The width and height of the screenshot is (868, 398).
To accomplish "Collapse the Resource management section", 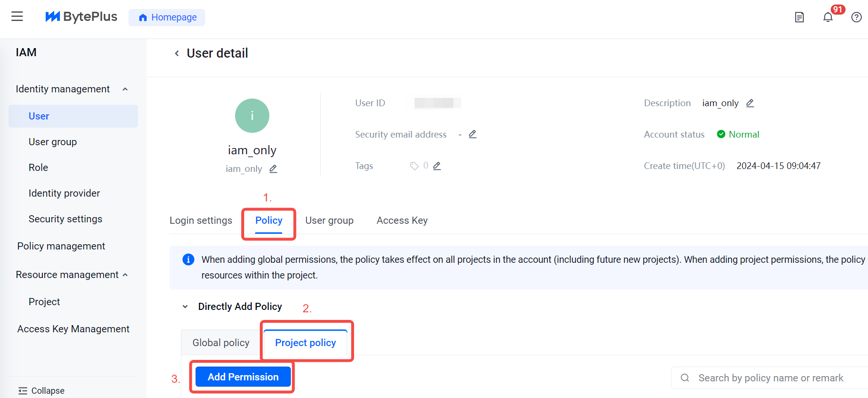I will point(125,275).
